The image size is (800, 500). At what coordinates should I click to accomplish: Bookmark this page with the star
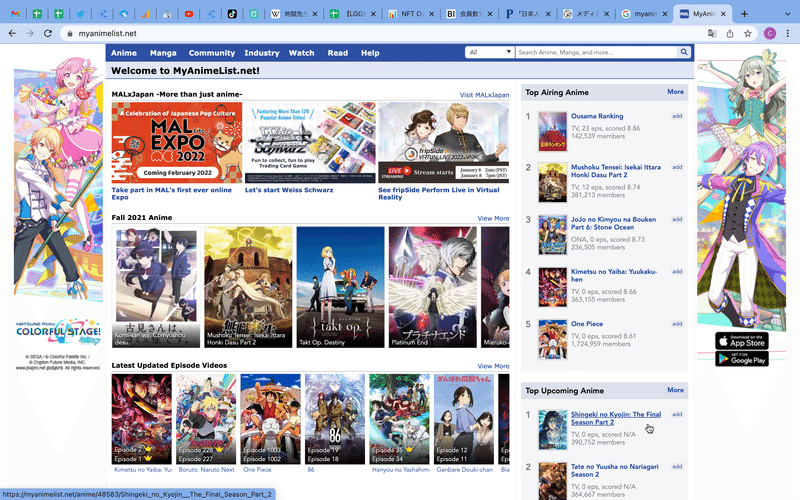747,33
